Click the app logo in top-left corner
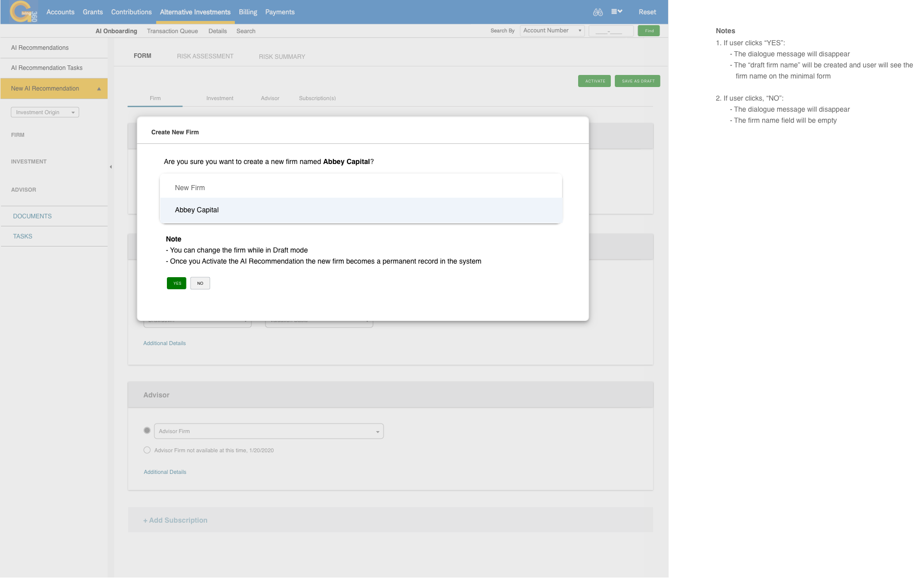This screenshot has height=578, width=924. pyautogui.click(x=23, y=12)
